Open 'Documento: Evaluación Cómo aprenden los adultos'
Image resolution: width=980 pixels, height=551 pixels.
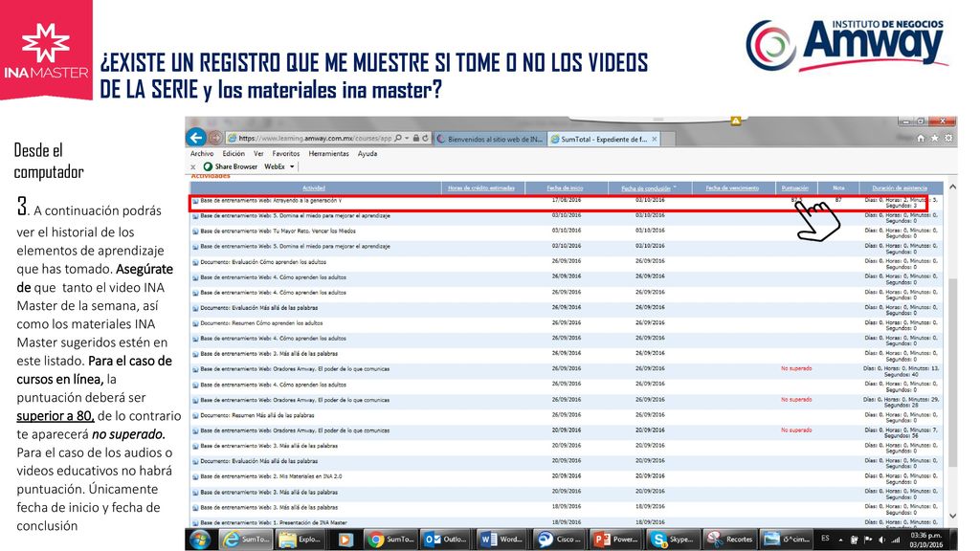coord(263,262)
